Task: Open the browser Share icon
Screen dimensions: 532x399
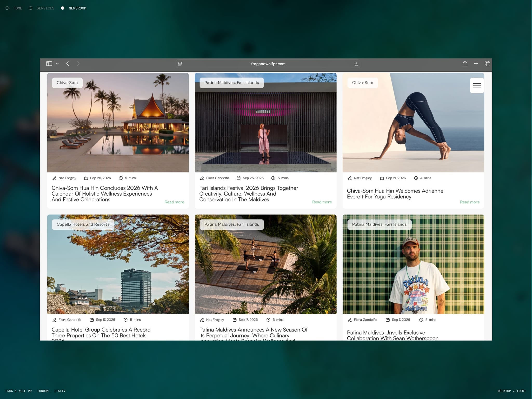Action: 465,64
